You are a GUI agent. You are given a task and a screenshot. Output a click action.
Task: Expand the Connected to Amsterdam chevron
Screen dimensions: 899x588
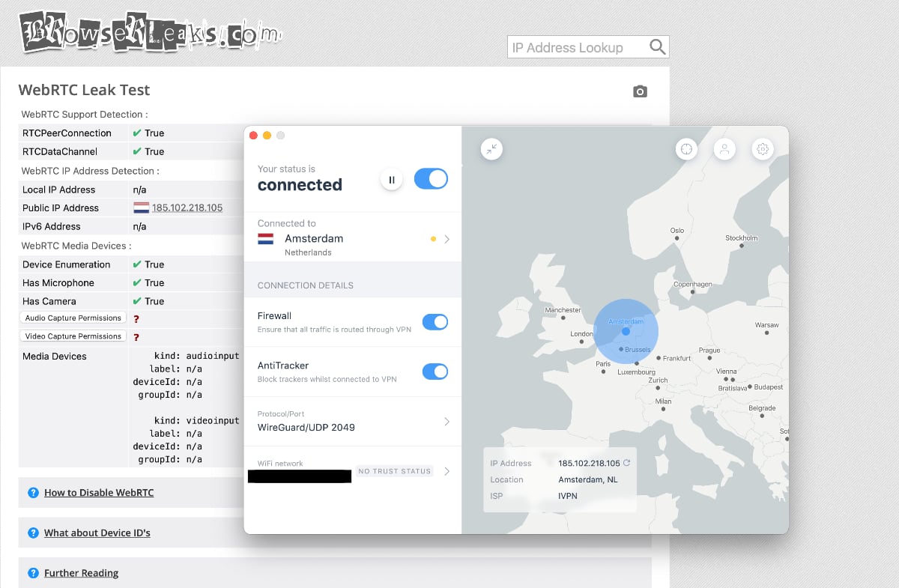click(447, 237)
